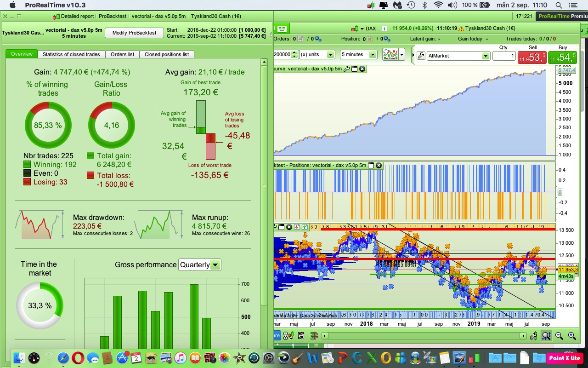Open the DAX instrument dropdown arrow
This screenshot has height=368, width=588.
pyautogui.click(x=362, y=29)
